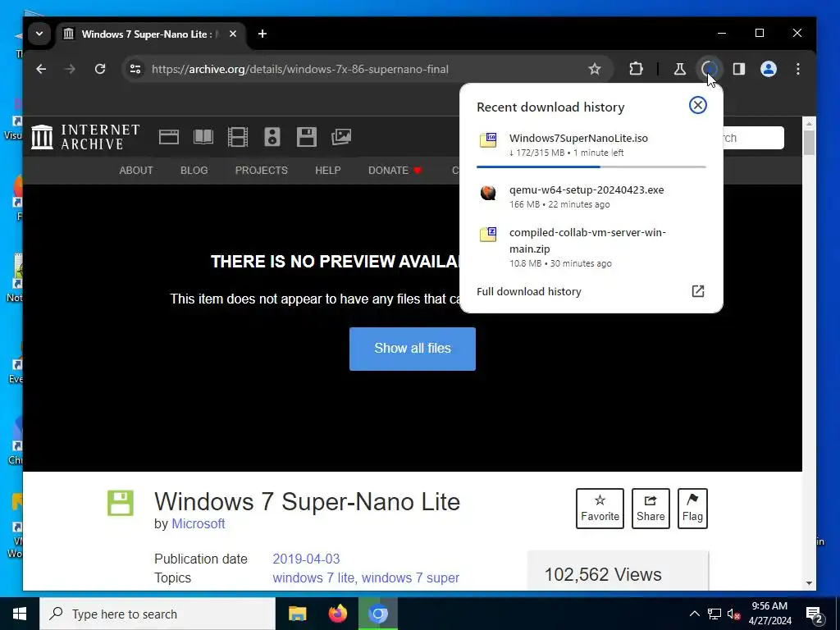Image resolution: width=840 pixels, height=630 pixels.
Task: Open site information icon in address bar
Action: click(135, 69)
